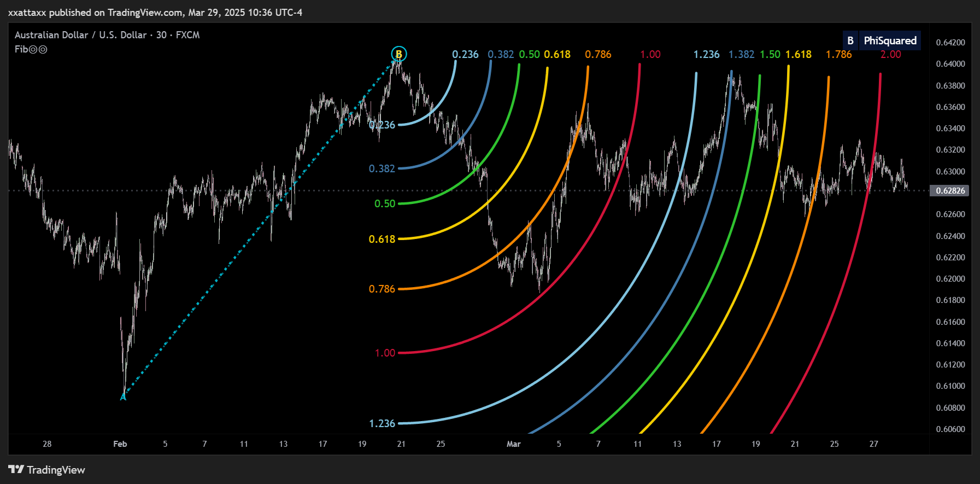Click the 0.382 label at arc's lower-left end
Viewport: 980px width, 484px height.
[x=382, y=168]
